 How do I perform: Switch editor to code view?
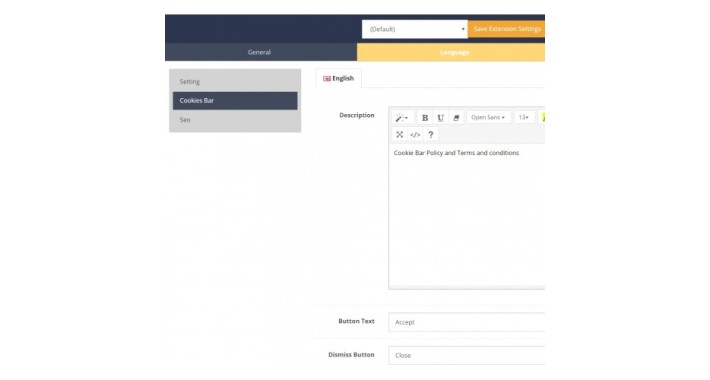(x=415, y=135)
